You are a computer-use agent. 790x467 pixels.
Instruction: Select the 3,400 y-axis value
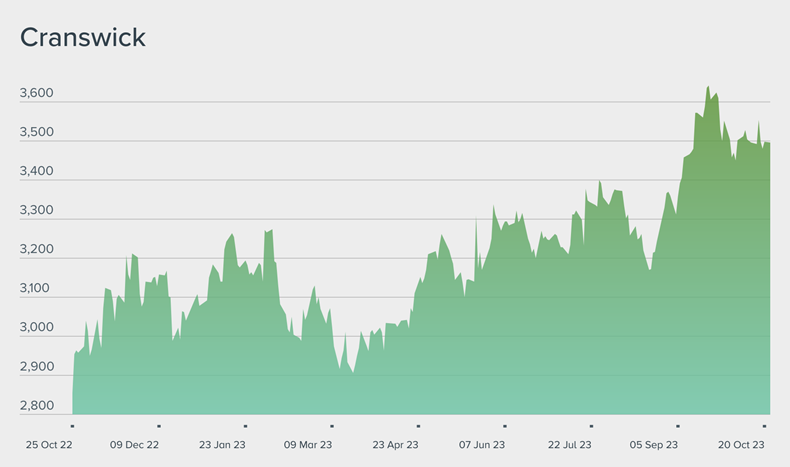37,172
